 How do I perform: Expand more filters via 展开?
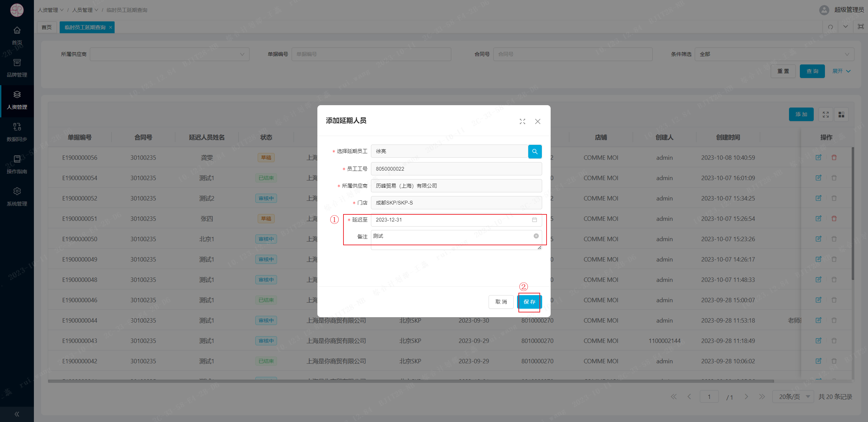pos(841,71)
